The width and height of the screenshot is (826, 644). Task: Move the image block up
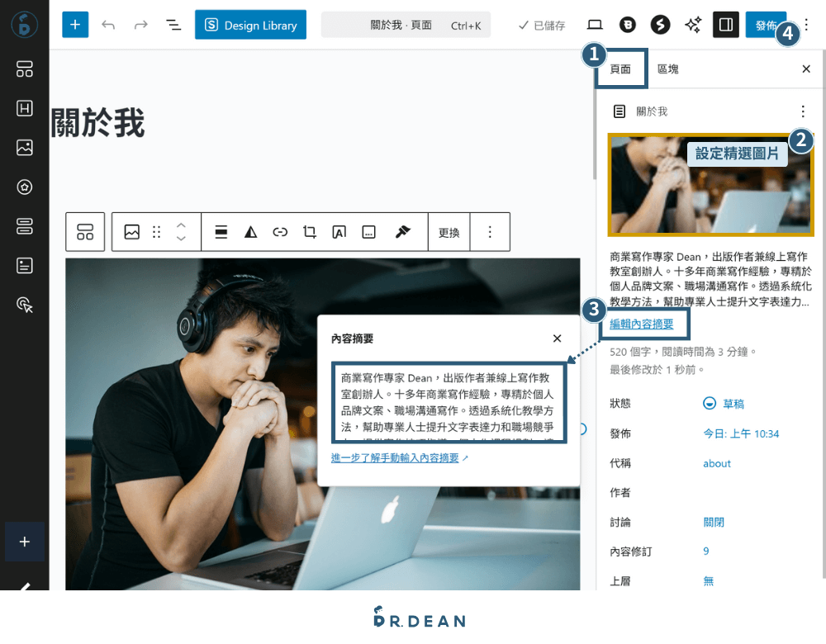pyautogui.click(x=181, y=225)
